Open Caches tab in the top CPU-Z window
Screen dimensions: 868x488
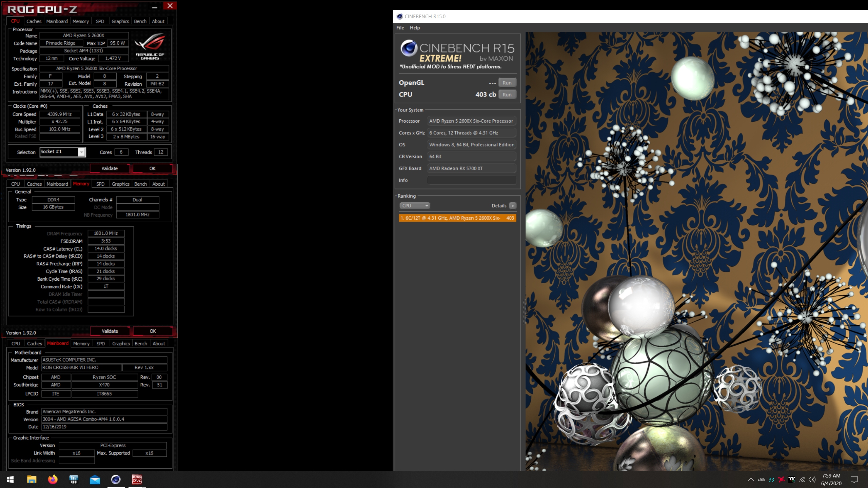click(34, 21)
